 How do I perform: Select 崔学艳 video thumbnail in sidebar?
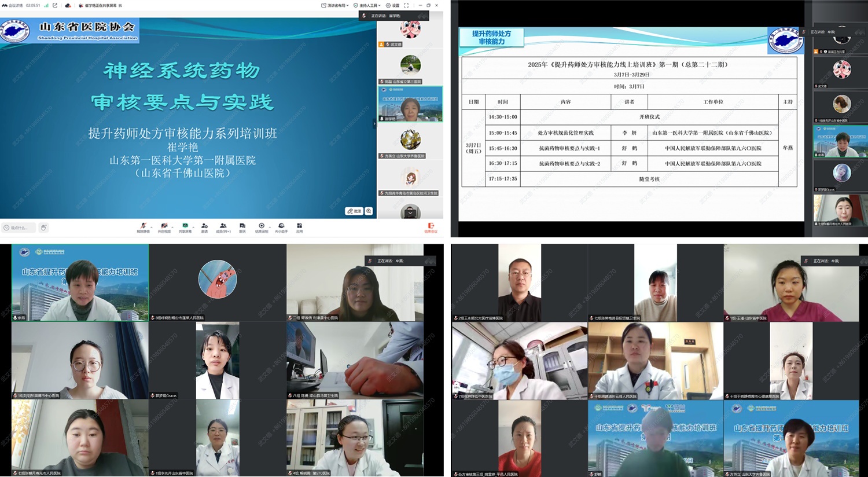coord(410,104)
